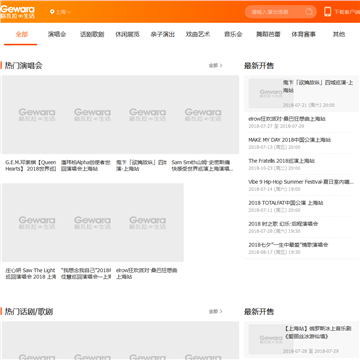Viewport: 360px width, 360px height.
Task: Open The Fratellis 2018 上海站 listing
Action: click(x=281, y=161)
